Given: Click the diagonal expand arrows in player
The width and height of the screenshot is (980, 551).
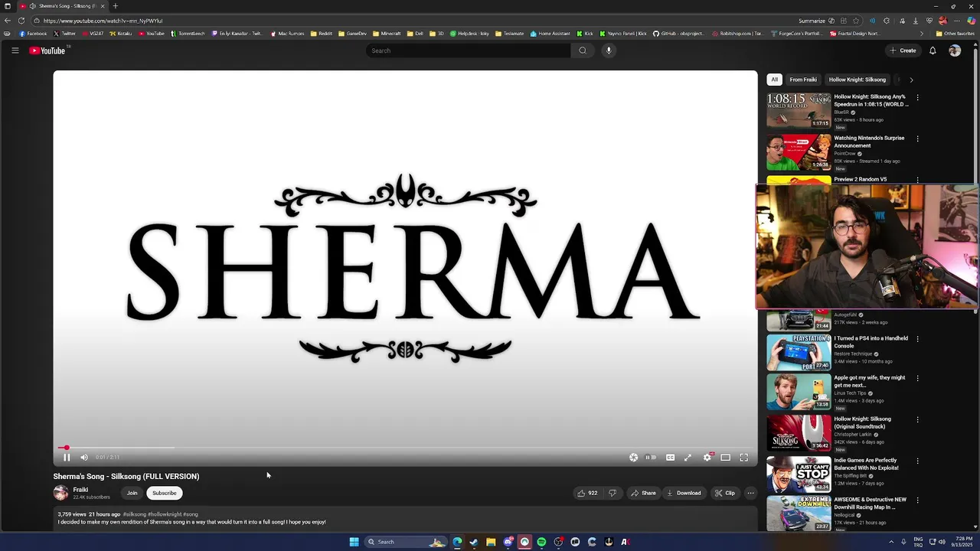Looking at the screenshot, I should click(x=688, y=458).
